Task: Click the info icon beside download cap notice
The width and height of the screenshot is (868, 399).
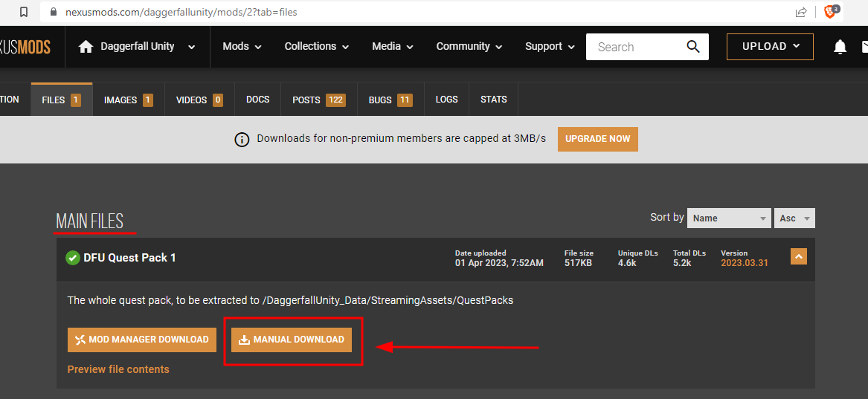Action: [x=242, y=139]
